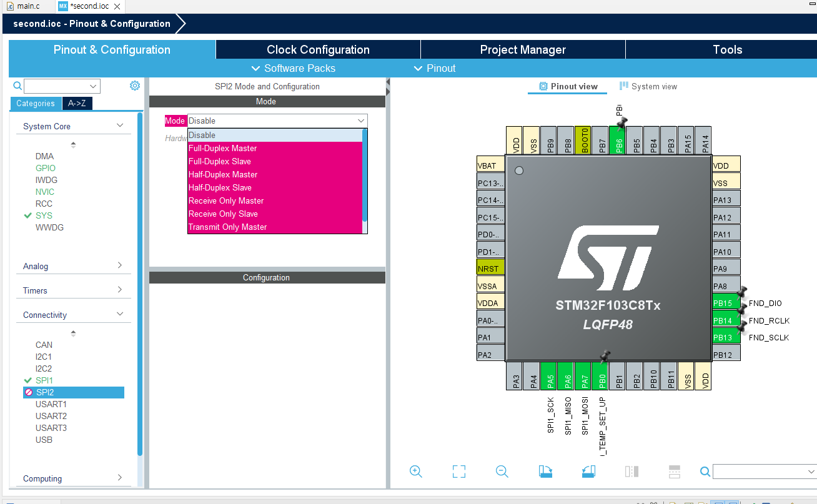Click the pushpin on pin PB0
Image resolution: width=817 pixels, height=504 pixels.
pyautogui.click(x=605, y=356)
